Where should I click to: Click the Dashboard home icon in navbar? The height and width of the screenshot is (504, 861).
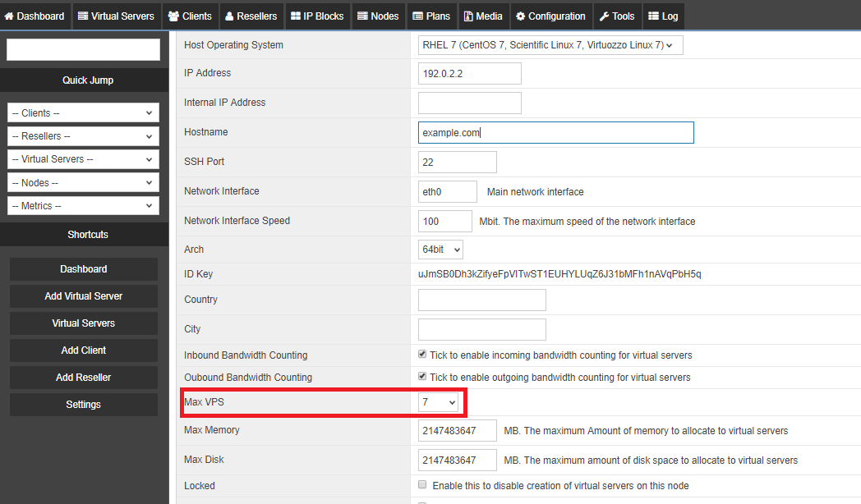[x=9, y=16]
